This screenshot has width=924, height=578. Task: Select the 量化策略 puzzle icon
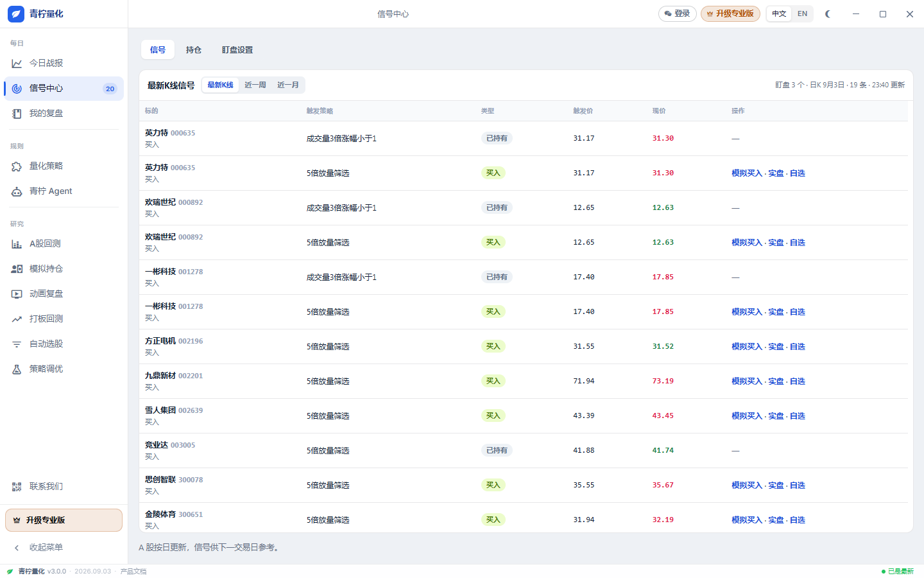click(17, 166)
